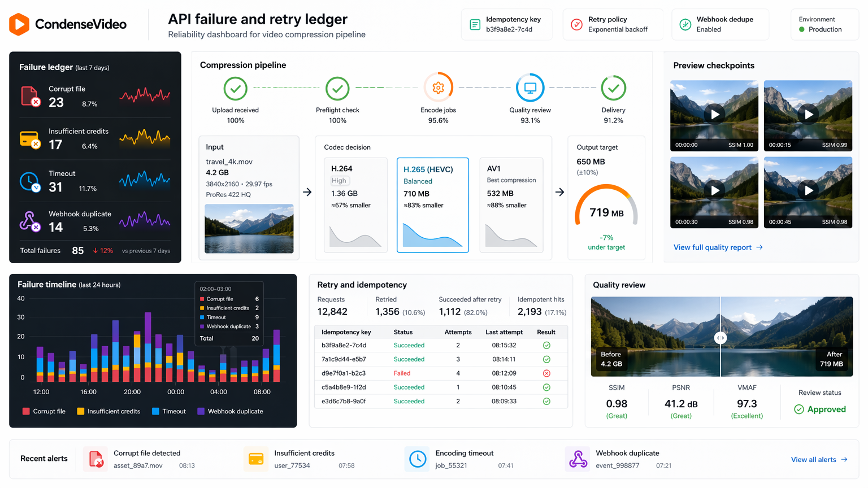Click the Failed status text

(402, 373)
